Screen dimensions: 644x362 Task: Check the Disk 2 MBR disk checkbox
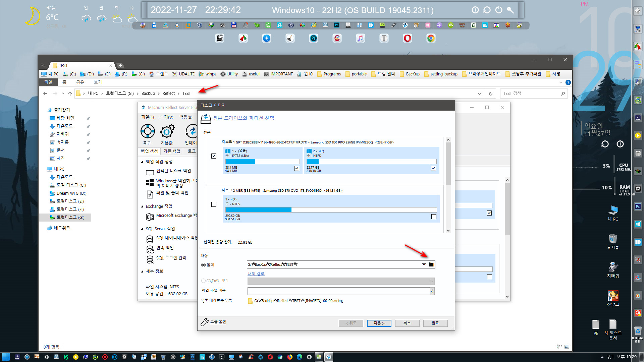point(214,204)
